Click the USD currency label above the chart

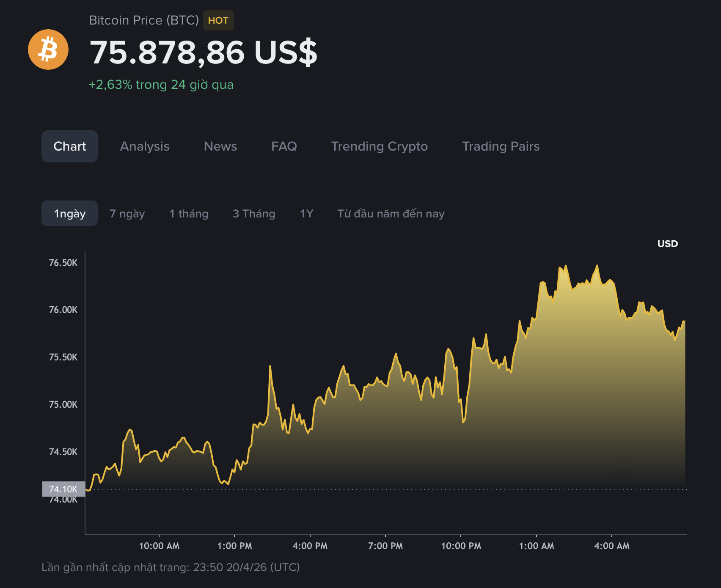click(668, 244)
